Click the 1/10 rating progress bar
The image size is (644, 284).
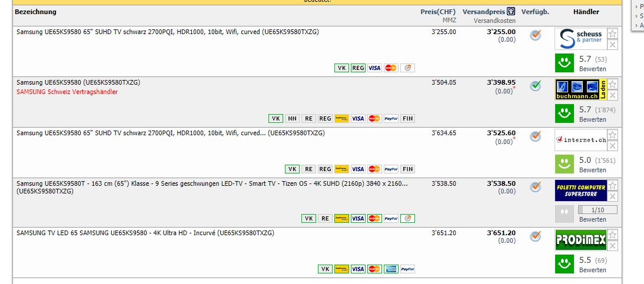(597, 210)
